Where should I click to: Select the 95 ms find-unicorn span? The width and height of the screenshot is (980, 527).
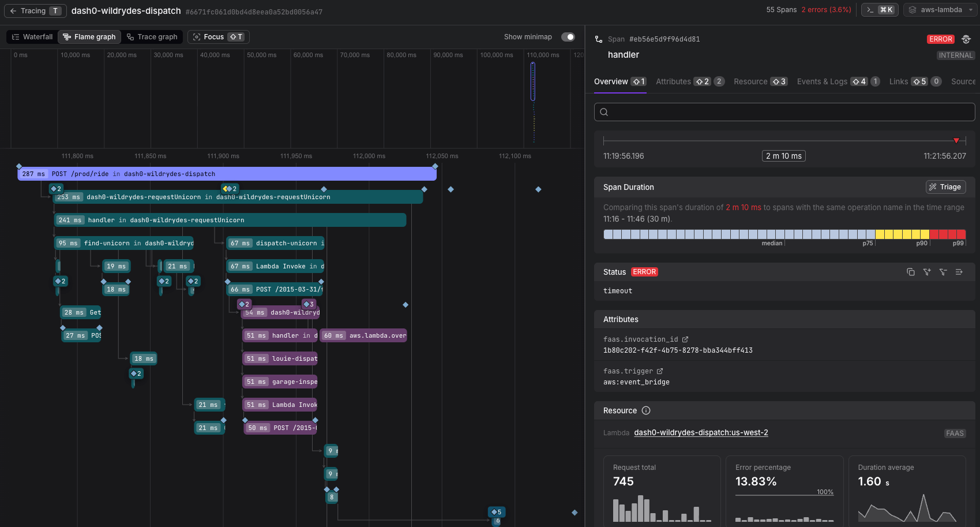pos(124,243)
